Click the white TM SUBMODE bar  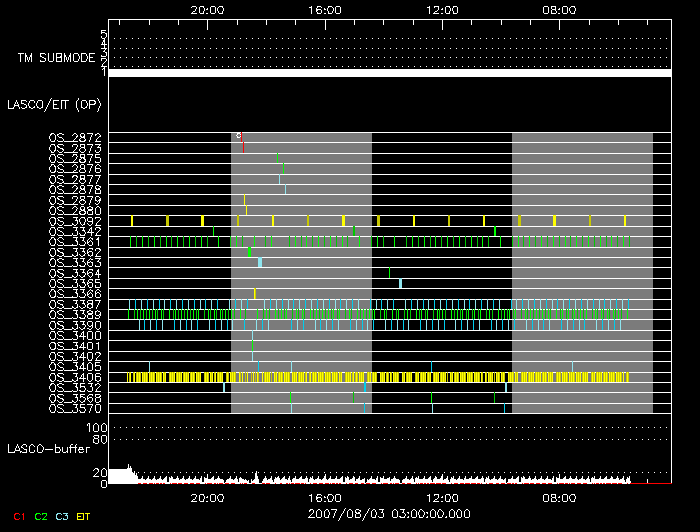pyautogui.click(x=389, y=73)
